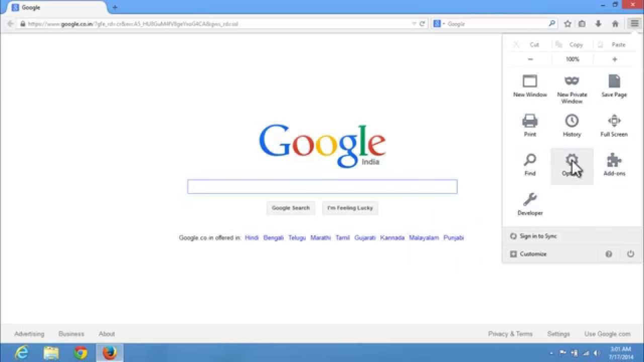Open the New Window menu icon
This screenshot has height=362, width=644.
pos(530,81)
